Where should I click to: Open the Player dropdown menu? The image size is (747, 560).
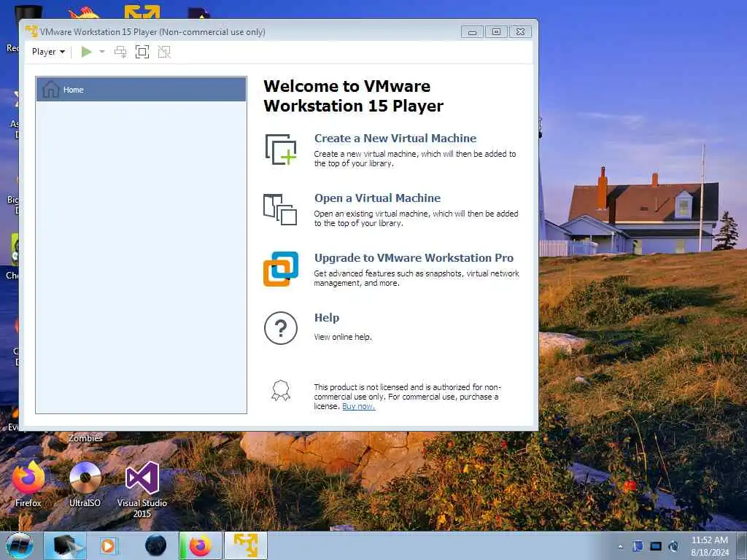click(x=48, y=52)
